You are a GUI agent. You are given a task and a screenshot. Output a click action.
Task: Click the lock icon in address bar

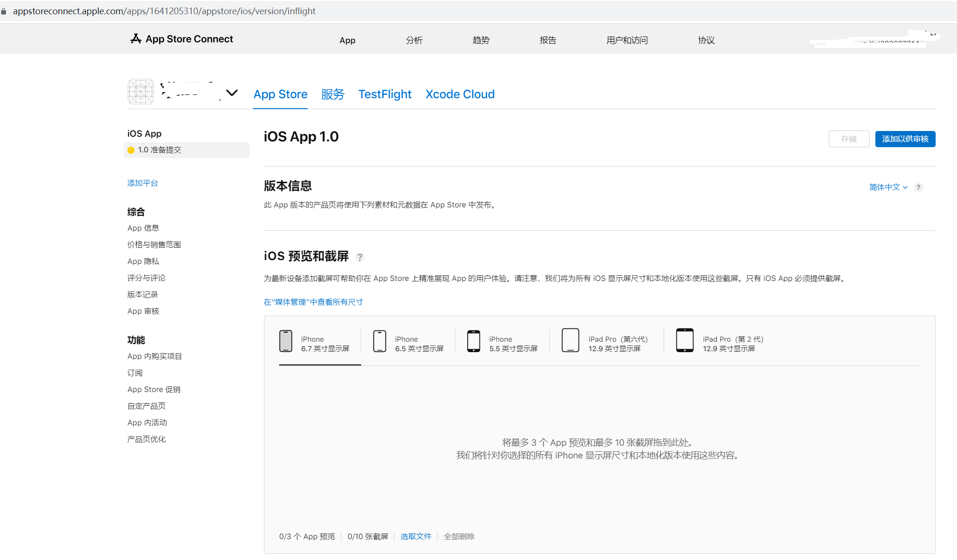4,11
